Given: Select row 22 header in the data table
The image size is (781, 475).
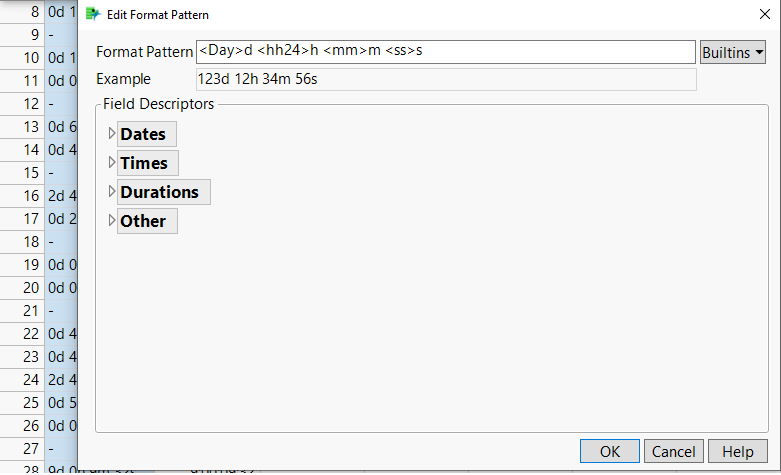Looking at the screenshot, I should tap(30, 333).
